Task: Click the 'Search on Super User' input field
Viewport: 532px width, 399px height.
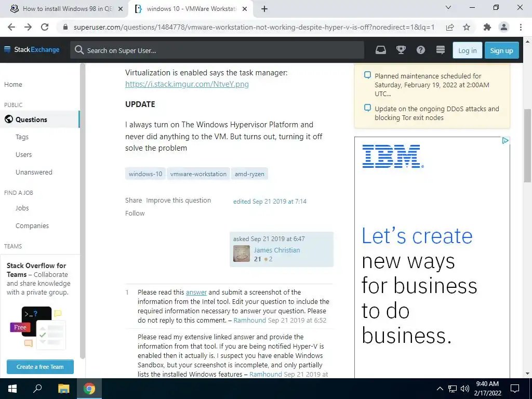Action: (217, 50)
